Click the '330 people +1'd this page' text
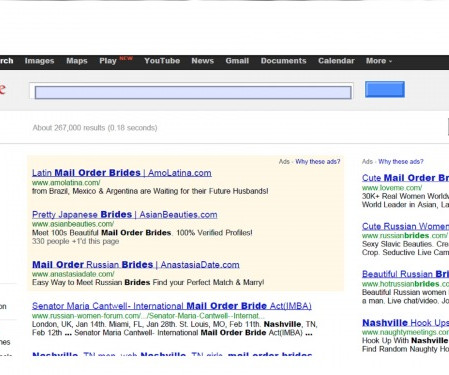The image size is (449, 375). pyautogui.click(x=75, y=241)
